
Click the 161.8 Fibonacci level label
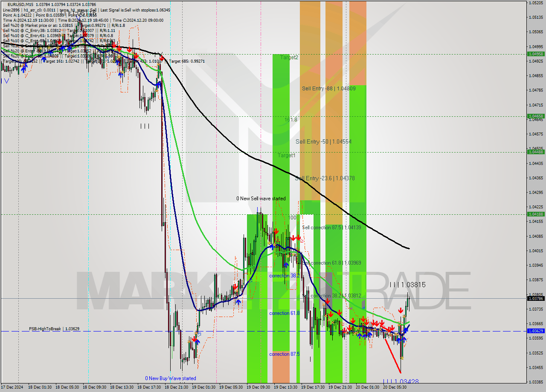click(291, 120)
